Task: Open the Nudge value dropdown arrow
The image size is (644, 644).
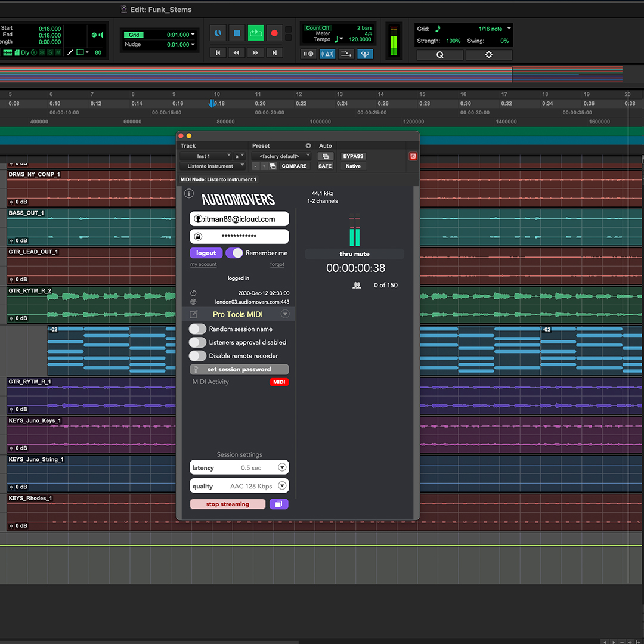Action: [x=193, y=44]
